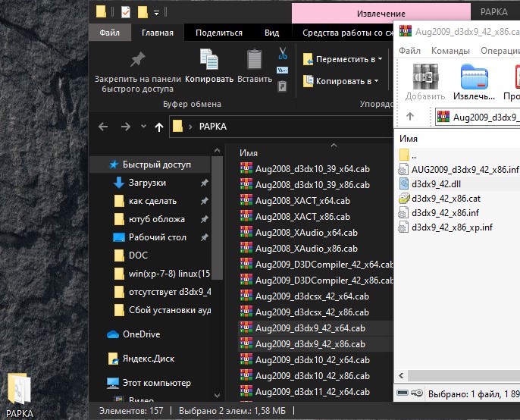
Task: Click the PAPKA address bar field
Action: pos(281,127)
